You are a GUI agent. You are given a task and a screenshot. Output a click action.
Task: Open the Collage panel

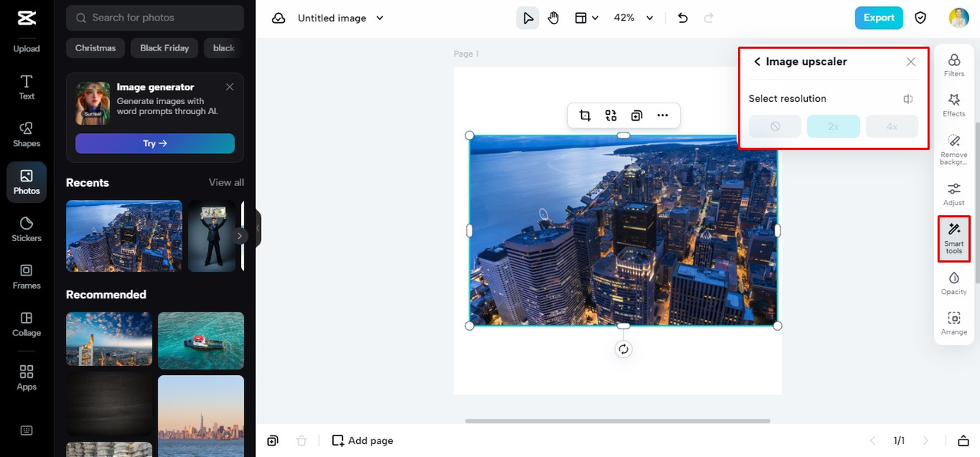pos(26,325)
